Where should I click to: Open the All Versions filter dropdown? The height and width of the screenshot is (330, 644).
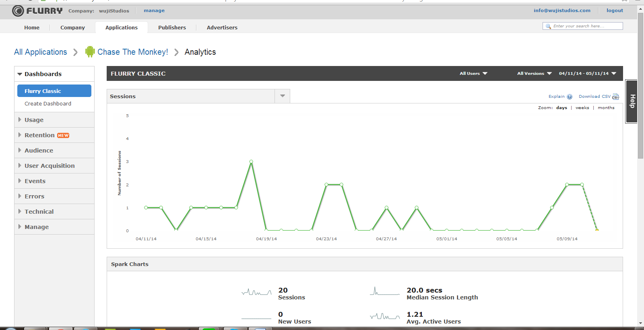click(x=535, y=74)
